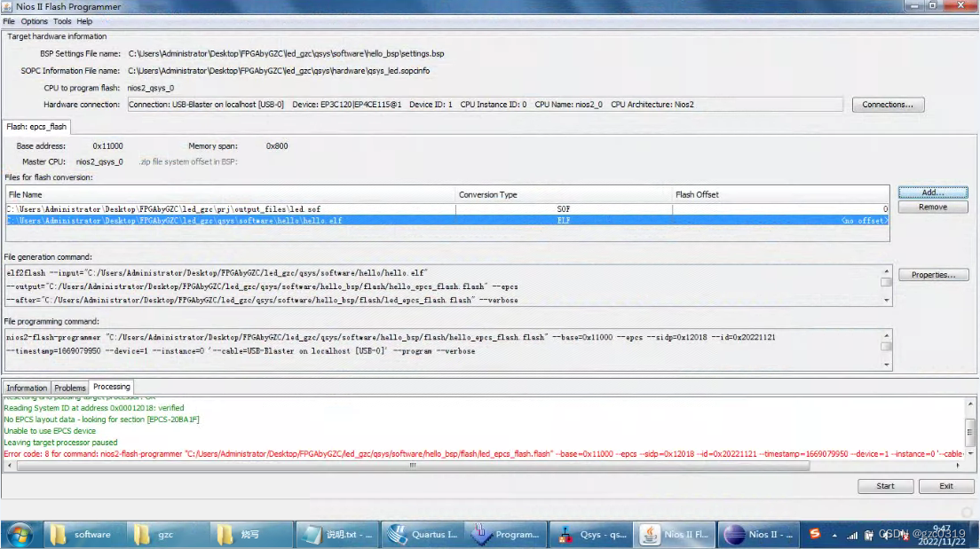
Task: Click the SOF conversion type cell
Action: click(564, 209)
